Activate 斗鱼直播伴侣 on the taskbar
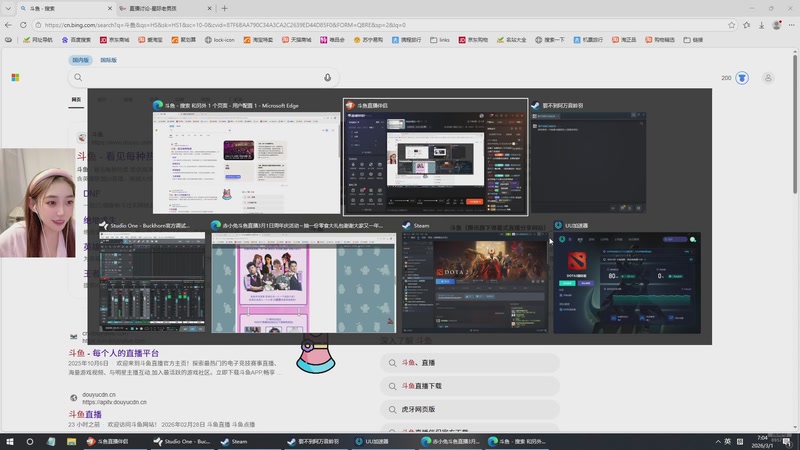Screen dimensions: 800x450 point(115,441)
